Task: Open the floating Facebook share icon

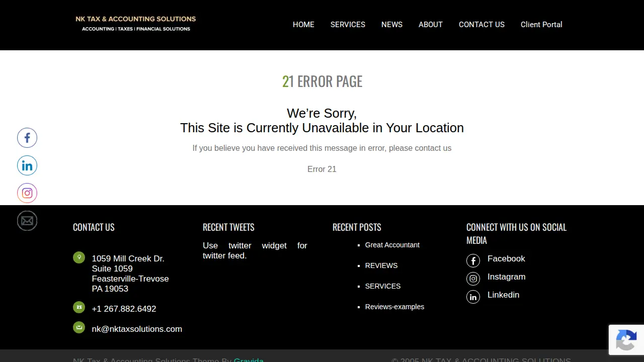Action: [27, 138]
